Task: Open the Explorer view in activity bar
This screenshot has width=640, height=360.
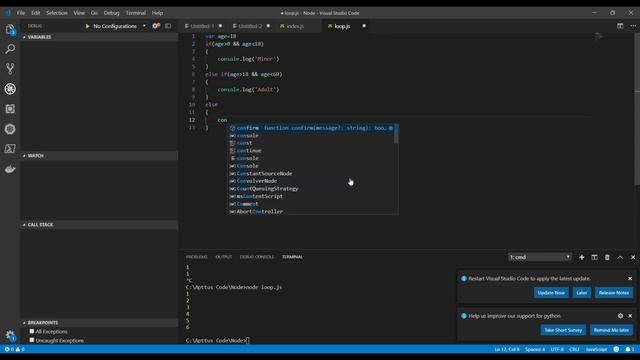Action: pyautogui.click(x=10, y=29)
